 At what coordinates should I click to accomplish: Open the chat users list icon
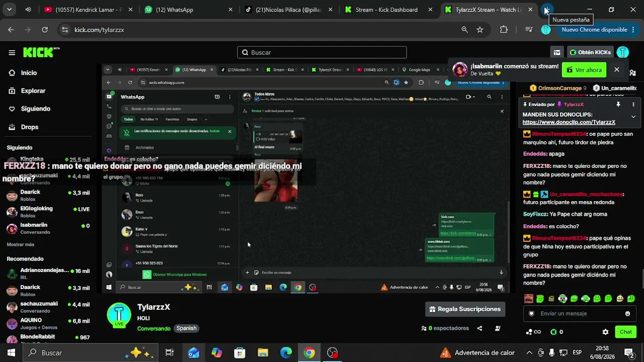[x=632, y=72]
